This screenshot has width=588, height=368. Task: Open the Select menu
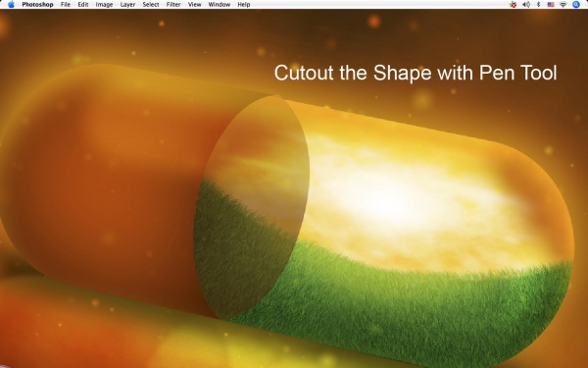coord(151,5)
